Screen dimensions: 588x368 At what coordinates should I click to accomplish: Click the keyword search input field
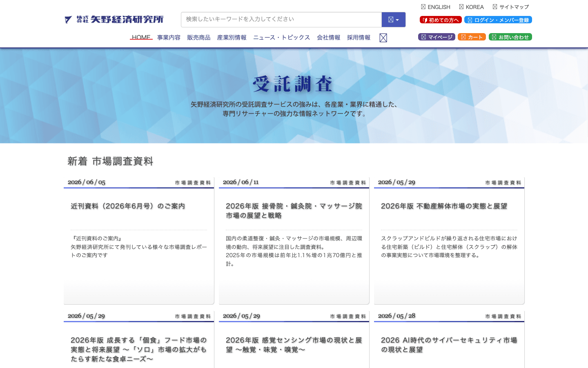[281, 20]
